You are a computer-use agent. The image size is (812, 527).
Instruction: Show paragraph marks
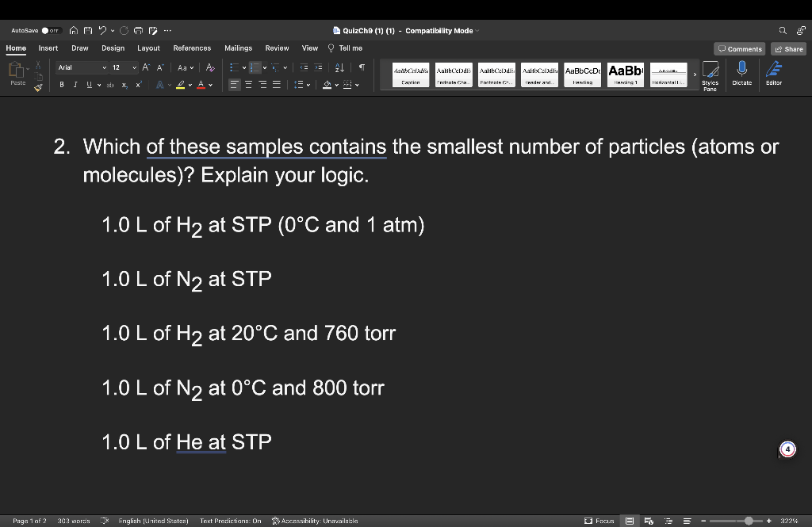tap(362, 68)
